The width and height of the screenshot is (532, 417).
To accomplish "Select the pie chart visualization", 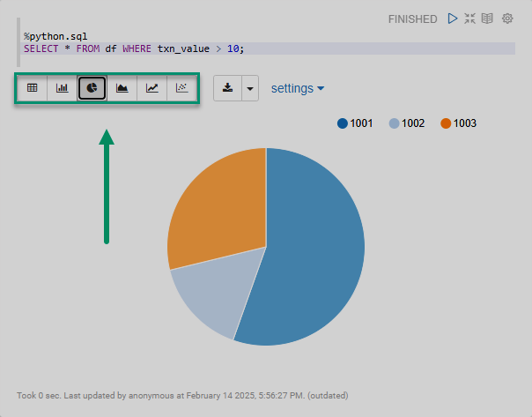I will [92, 88].
